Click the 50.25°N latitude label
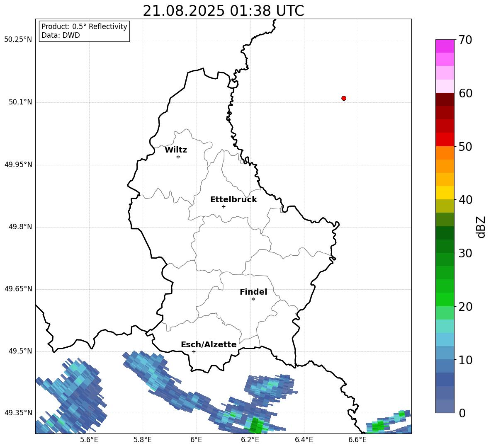The height and width of the screenshot is (448, 491). (18, 40)
